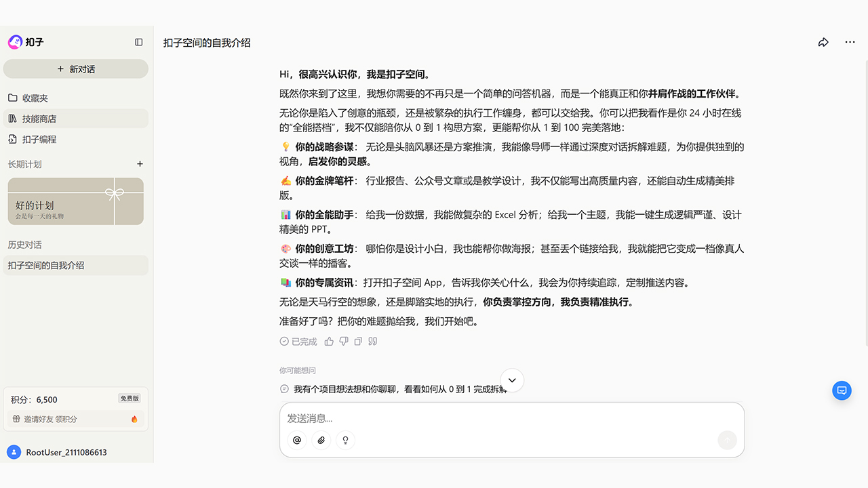Click the 历史对话 section label
The height and width of the screenshot is (488, 868).
click(25, 245)
